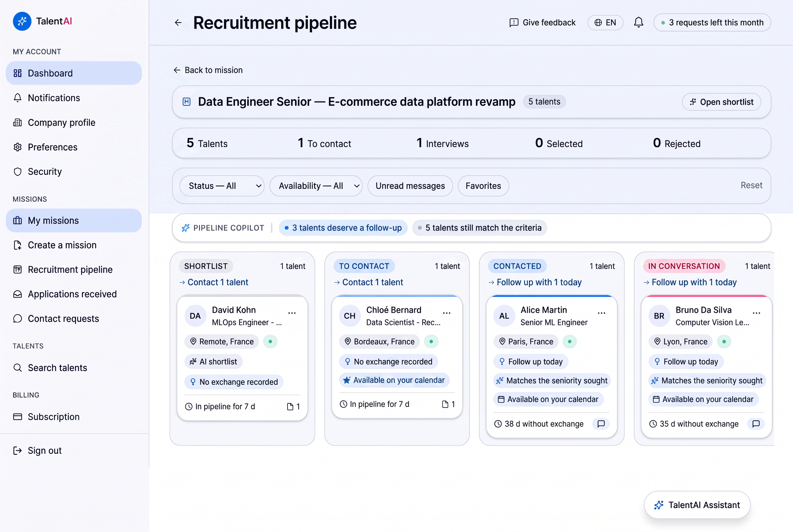This screenshot has width=793, height=532.
Task: Open Subscription billing page
Action: [74, 417]
